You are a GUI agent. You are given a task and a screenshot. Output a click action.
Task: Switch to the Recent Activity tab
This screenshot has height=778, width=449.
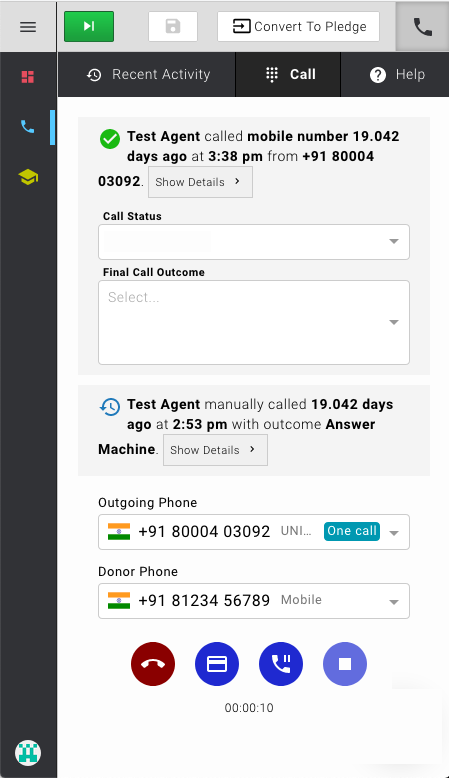pyautogui.click(x=148, y=74)
